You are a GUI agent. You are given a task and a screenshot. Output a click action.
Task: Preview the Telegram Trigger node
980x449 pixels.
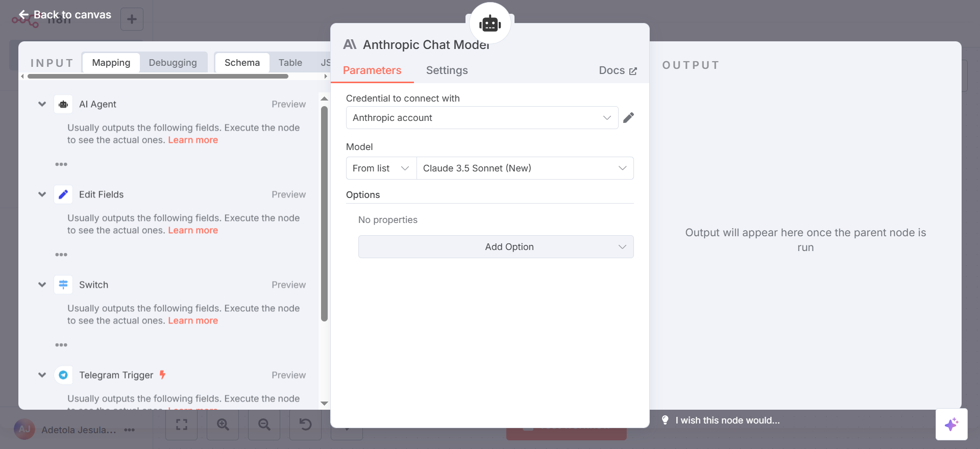(288, 375)
